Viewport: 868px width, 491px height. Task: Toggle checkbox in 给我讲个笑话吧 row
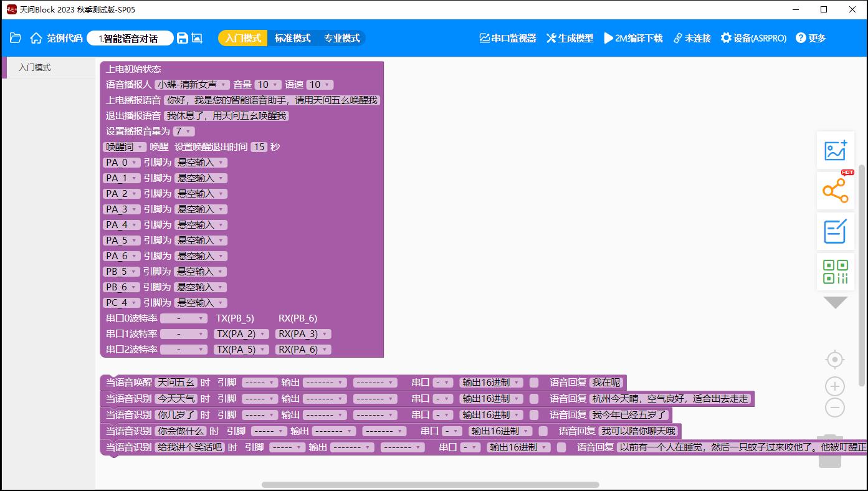click(561, 447)
